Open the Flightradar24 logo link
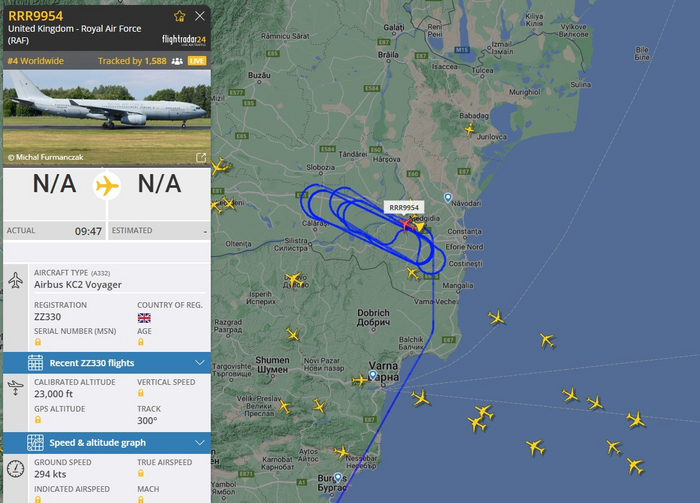Screen dimensions: 700x503 (184, 40)
